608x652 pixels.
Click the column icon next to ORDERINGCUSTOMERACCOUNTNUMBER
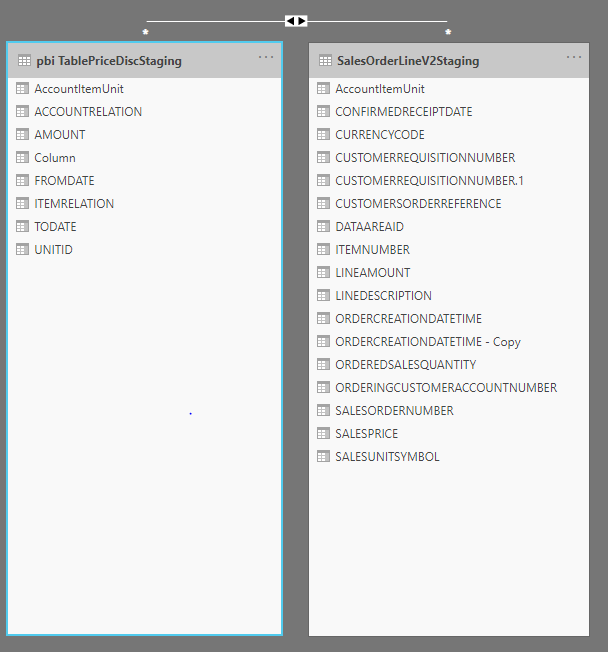(324, 387)
